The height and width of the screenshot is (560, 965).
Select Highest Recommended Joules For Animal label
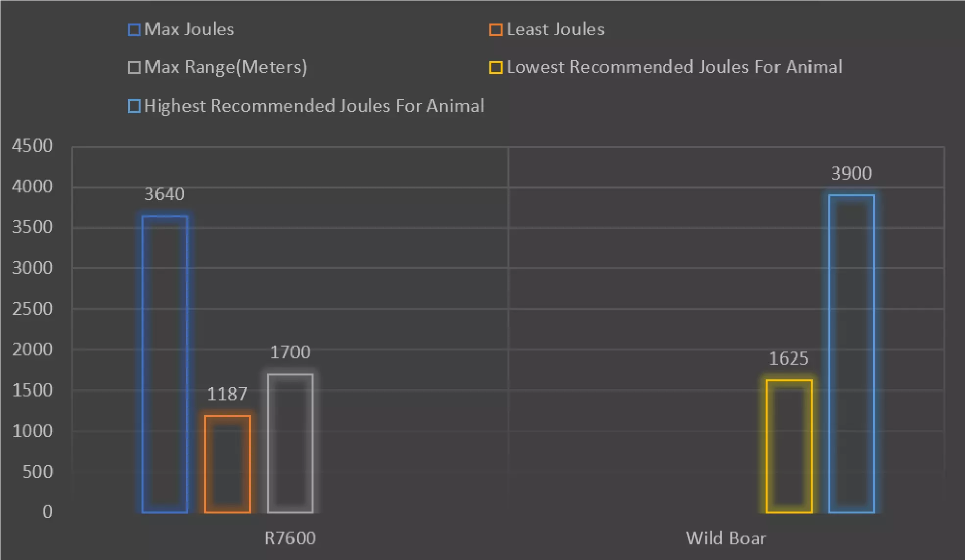(x=314, y=106)
